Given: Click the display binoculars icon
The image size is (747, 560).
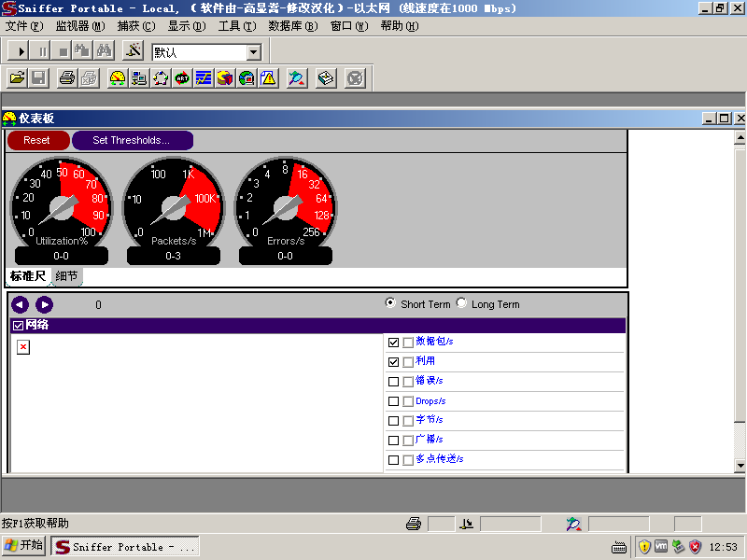Looking at the screenshot, I should coord(105,51).
